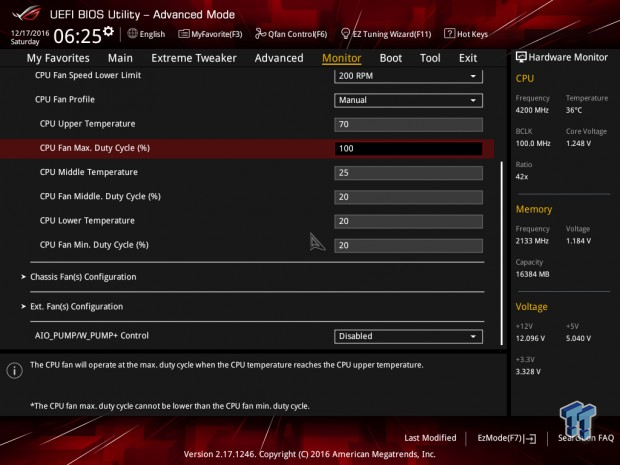Open CPU Fan Speed Lower Limit dropdown
This screenshot has width=620, height=465.
[x=408, y=76]
